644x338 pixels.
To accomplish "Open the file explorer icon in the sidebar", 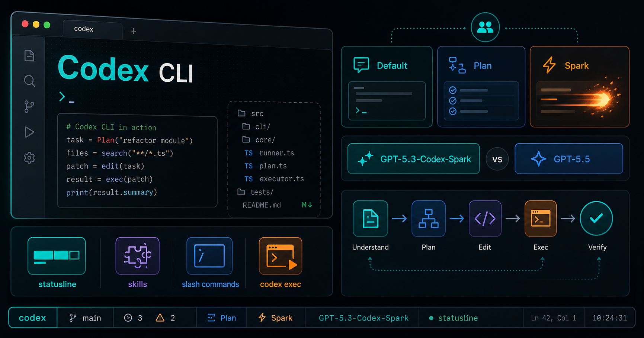I will coord(29,56).
